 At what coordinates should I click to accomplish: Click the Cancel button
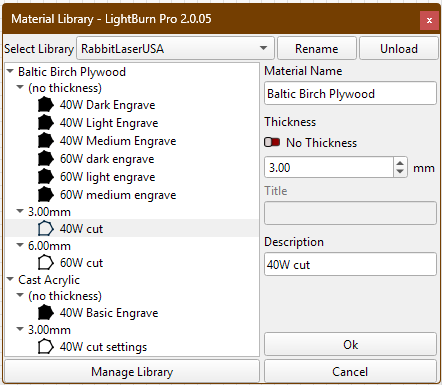(350, 371)
